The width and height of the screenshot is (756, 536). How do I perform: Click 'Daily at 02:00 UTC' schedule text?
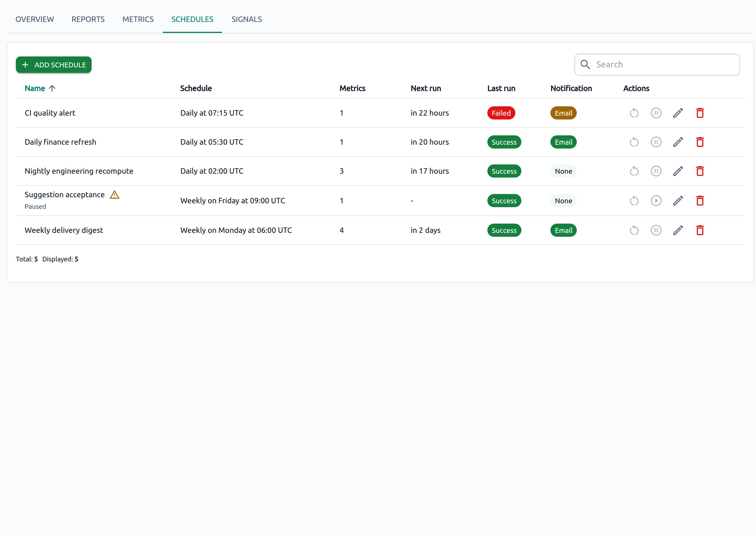pos(212,171)
